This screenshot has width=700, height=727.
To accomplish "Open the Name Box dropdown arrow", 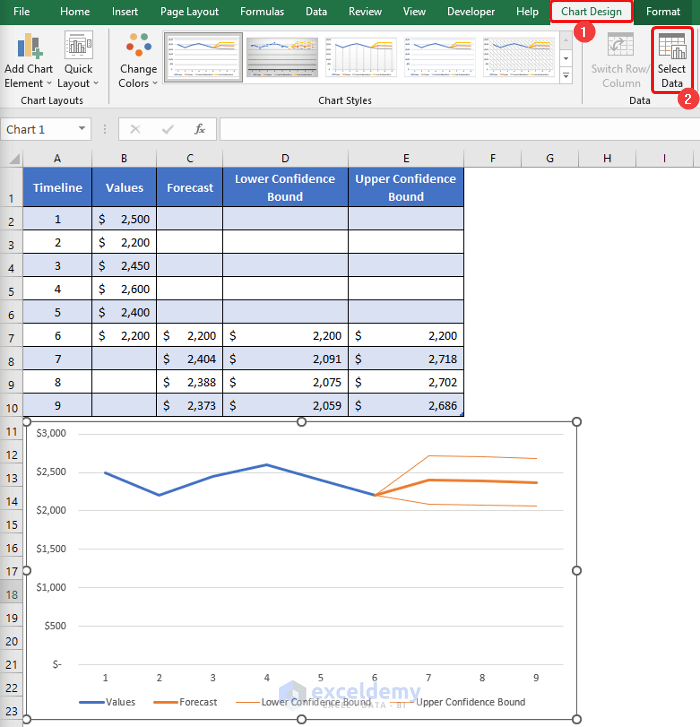I will point(80,129).
